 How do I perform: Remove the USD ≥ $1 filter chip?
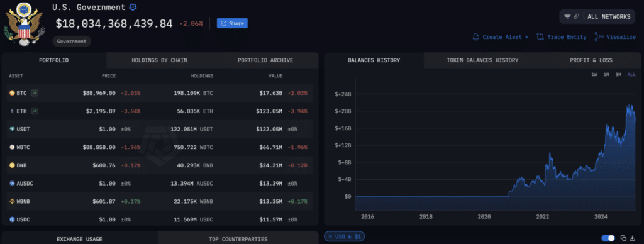(330, 236)
